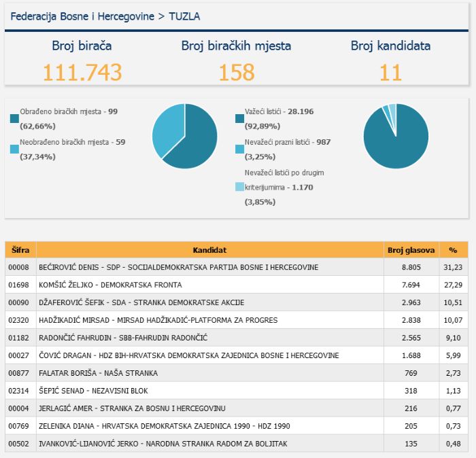476x458 pixels.
Task: Click candidate code 00877
Action: click(18, 373)
